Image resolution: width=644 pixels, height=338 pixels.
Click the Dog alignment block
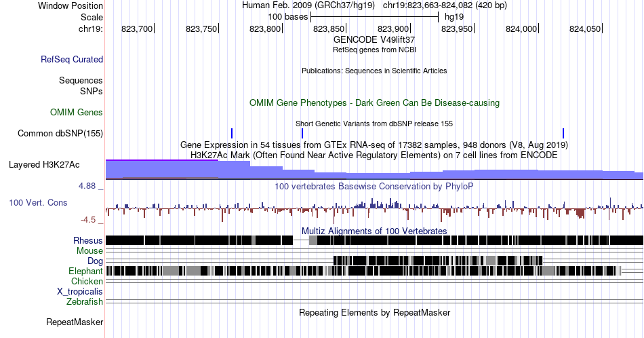pyautogui.click(x=438, y=260)
